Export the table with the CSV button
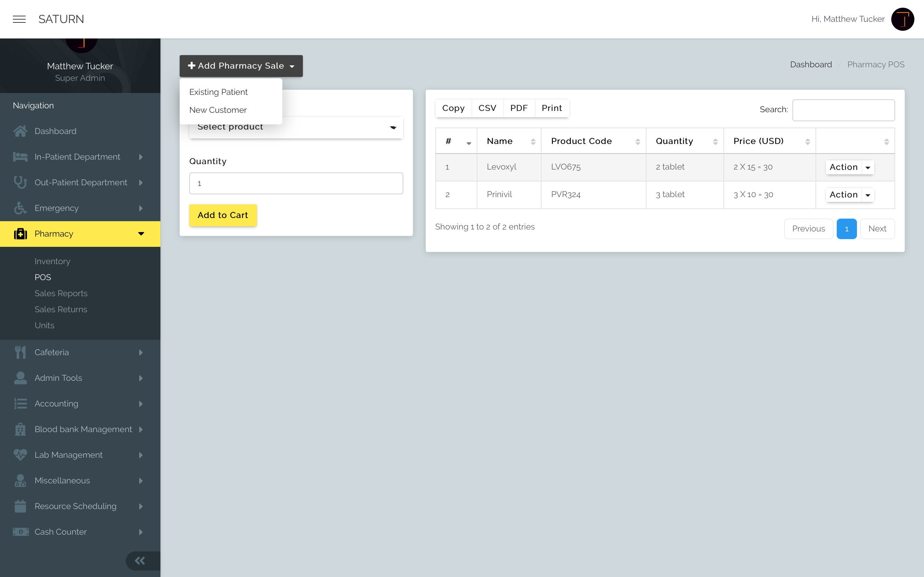924x577 pixels. coord(487,108)
